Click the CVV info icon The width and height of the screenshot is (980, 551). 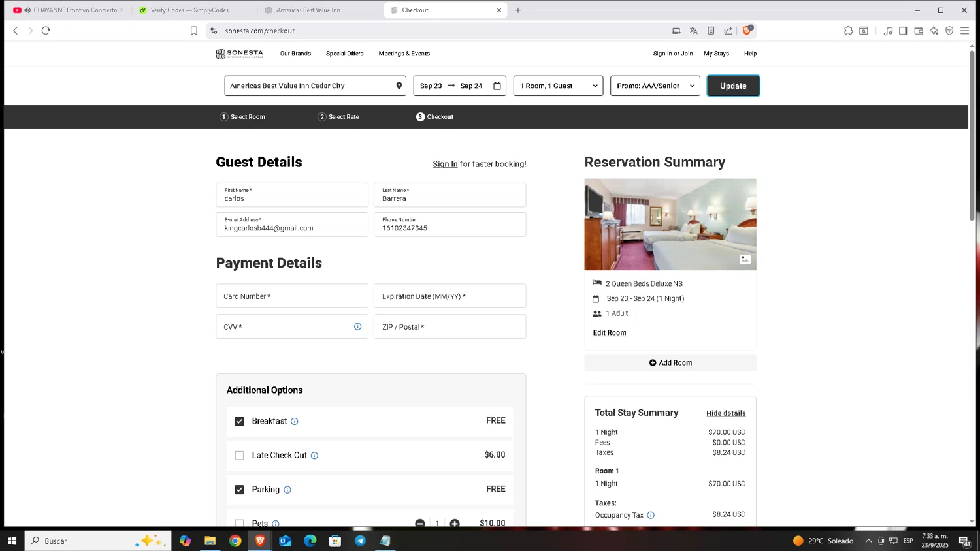pos(357,326)
